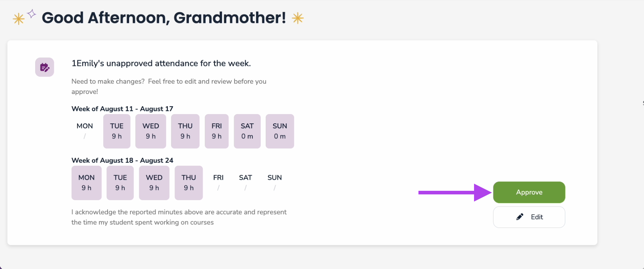
Task: Click empty Monday in August 11 week
Action: pyautogui.click(x=85, y=131)
